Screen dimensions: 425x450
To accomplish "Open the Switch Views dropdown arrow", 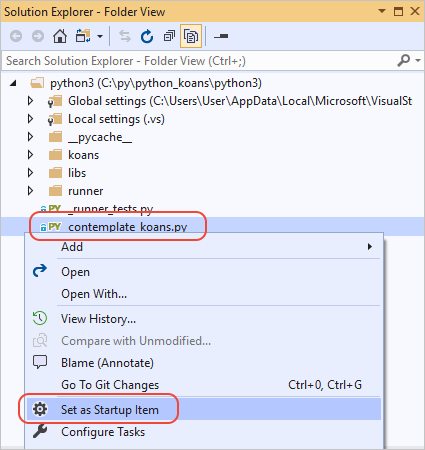I will pos(100,36).
